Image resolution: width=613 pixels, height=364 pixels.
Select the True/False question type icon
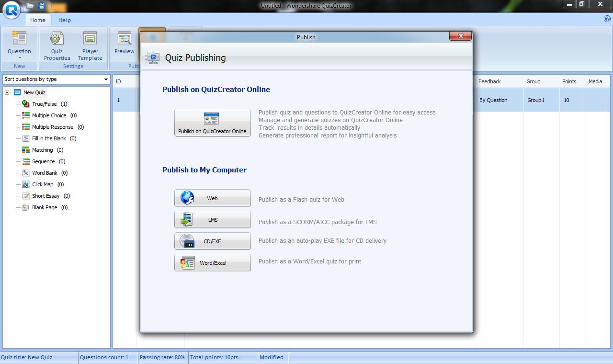(26, 104)
